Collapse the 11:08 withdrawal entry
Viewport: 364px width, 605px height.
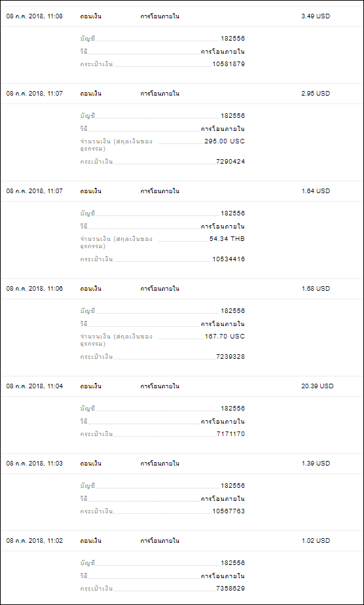point(182,16)
